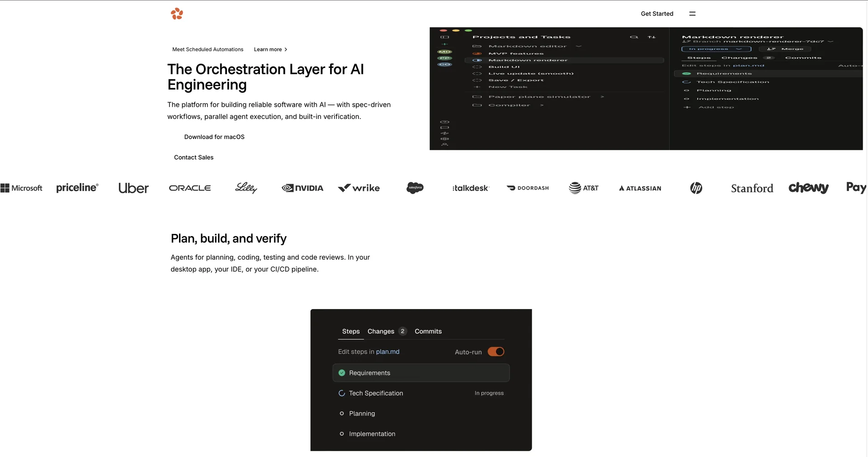868x457 pixels.
Task: Click the green check next to Requirements
Action: click(x=342, y=373)
